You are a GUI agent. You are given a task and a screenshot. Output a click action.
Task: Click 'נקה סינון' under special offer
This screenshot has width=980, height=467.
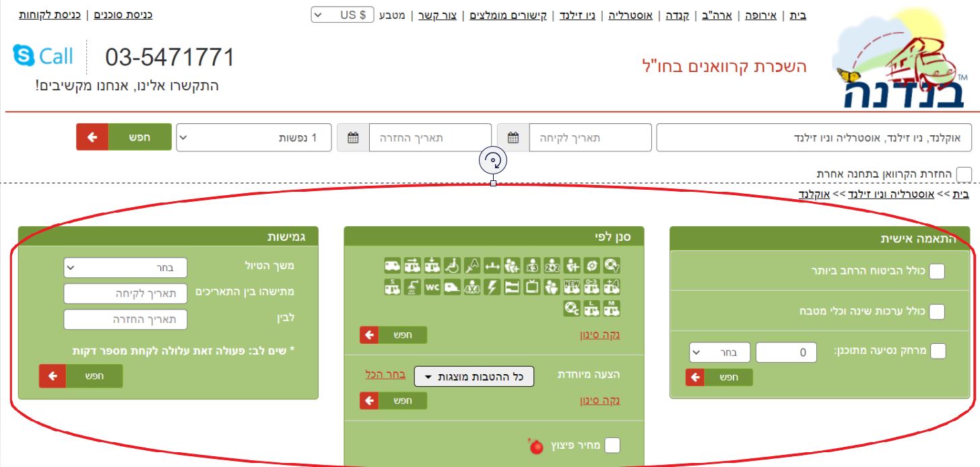pos(599,401)
